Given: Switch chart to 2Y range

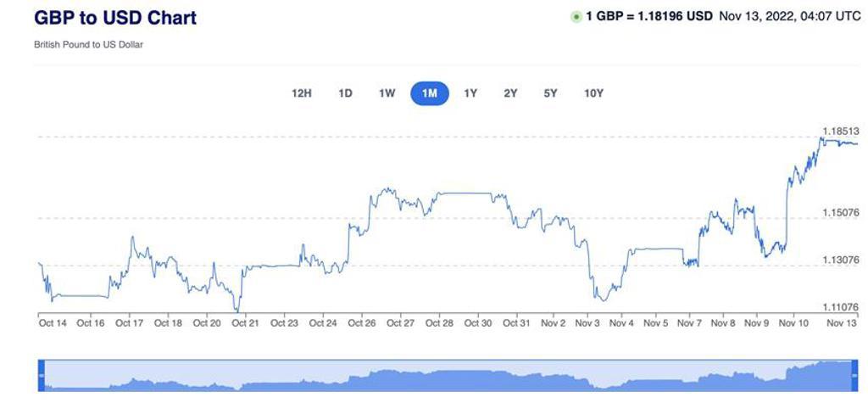Looking at the screenshot, I should pyautogui.click(x=510, y=93).
